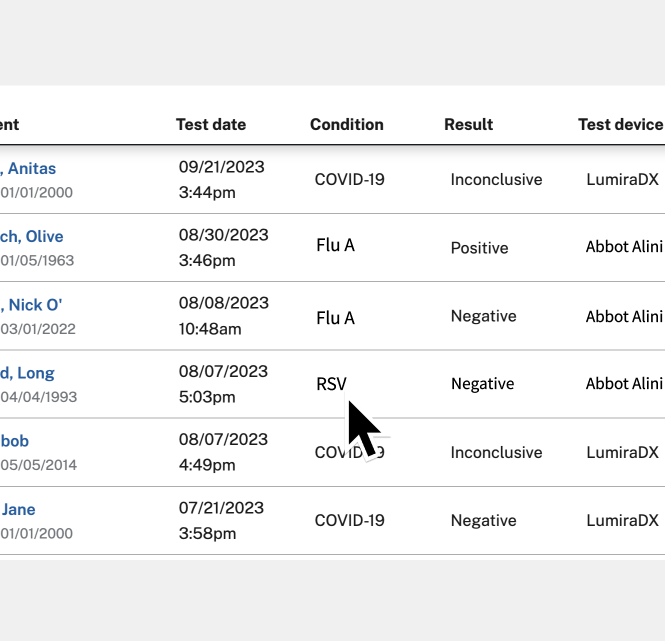
Task: Click LumiraDX device in Anitas row
Action: (x=623, y=179)
